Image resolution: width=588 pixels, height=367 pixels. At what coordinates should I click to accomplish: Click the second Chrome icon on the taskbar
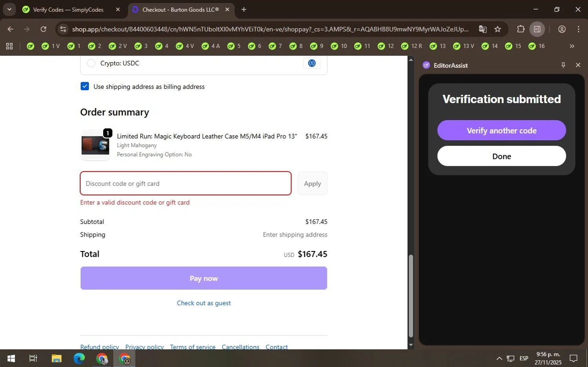pos(125,358)
